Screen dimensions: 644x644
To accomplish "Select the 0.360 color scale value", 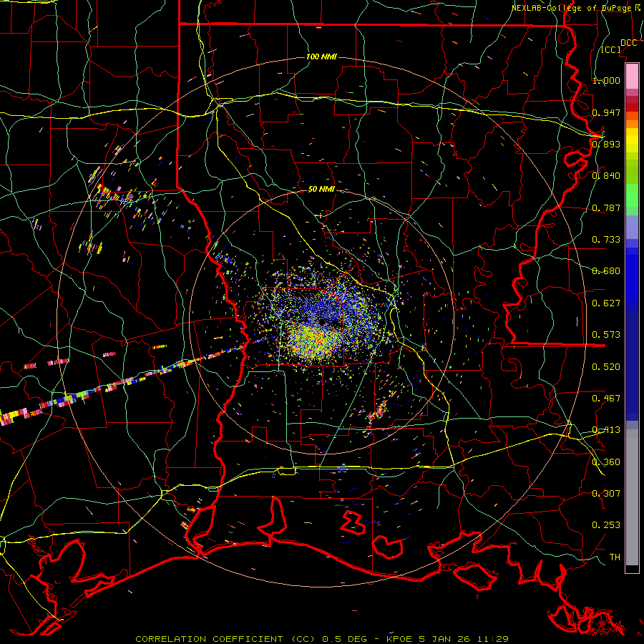I will 606,462.
